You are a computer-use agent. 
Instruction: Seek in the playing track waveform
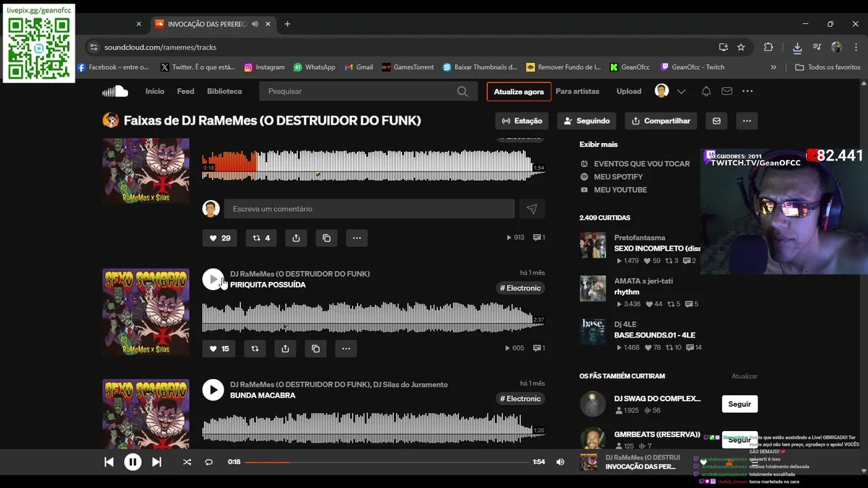point(373,165)
